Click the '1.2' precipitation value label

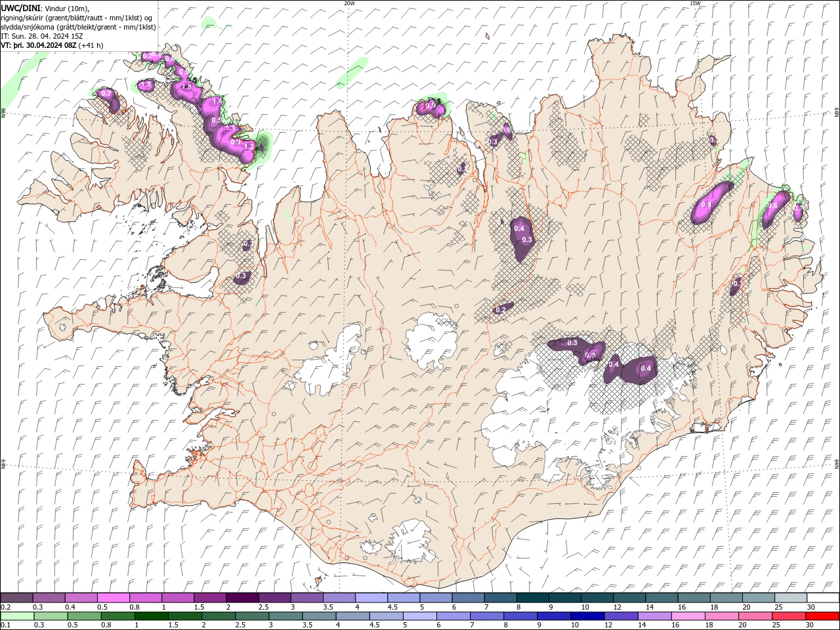(249, 146)
